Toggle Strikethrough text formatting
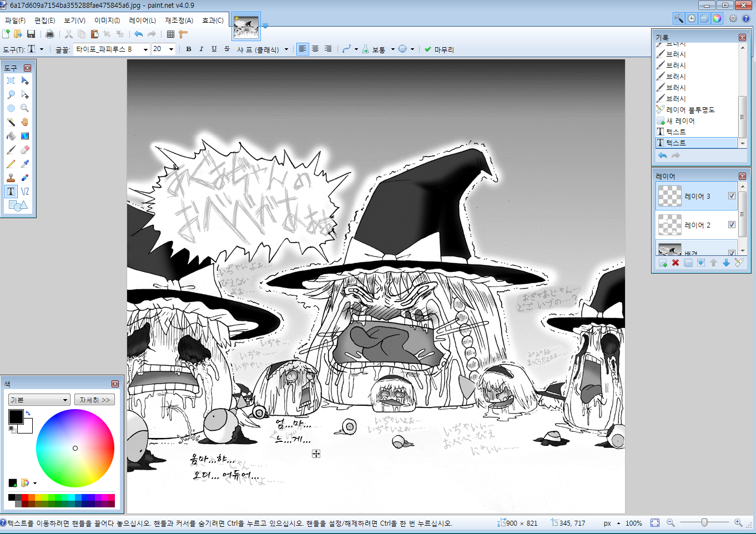 (227, 49)
